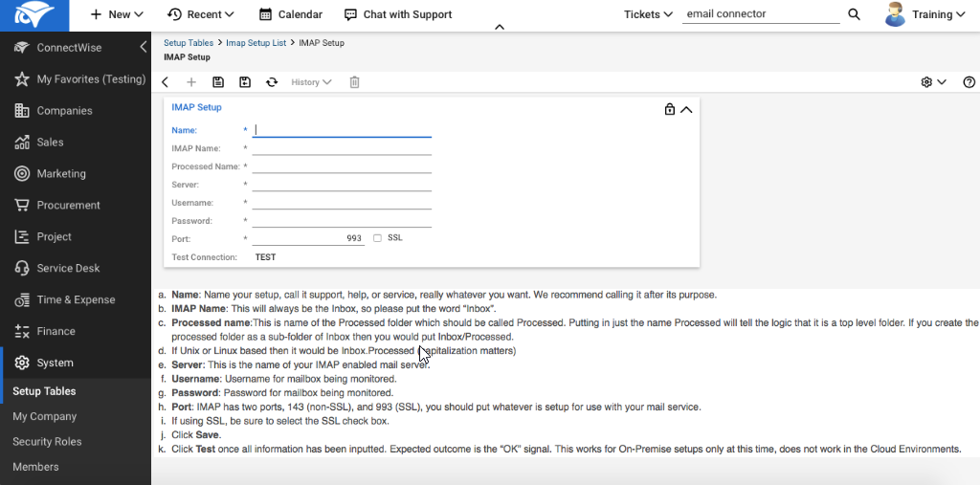
Task: Click the Password input field
Action: pos(342,221)
